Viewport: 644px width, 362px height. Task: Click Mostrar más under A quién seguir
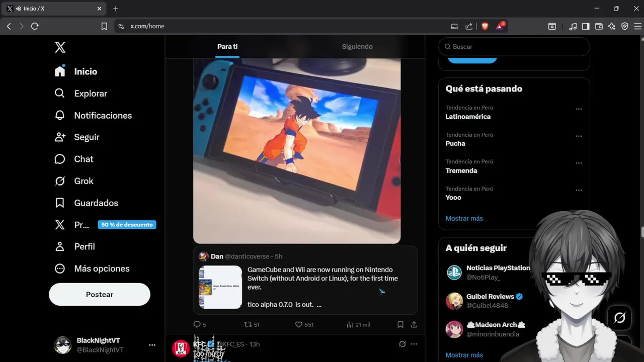pyautogui.click(x=464, y=355)
